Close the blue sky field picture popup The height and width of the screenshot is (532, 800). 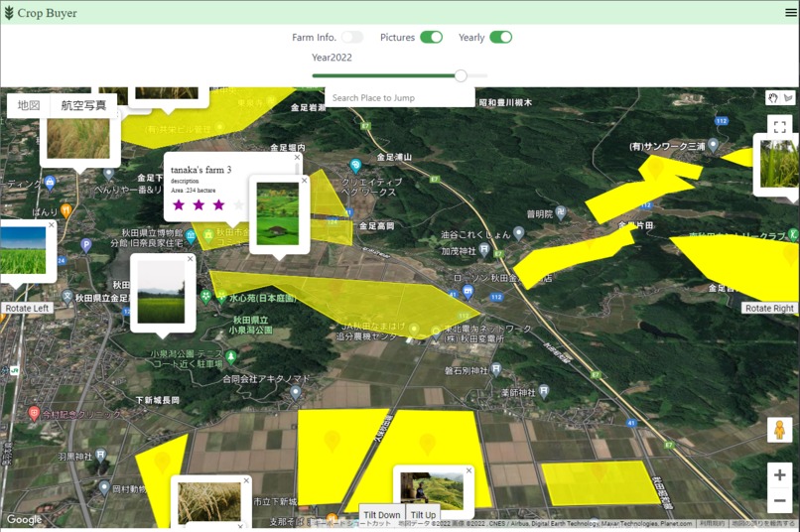51,225
